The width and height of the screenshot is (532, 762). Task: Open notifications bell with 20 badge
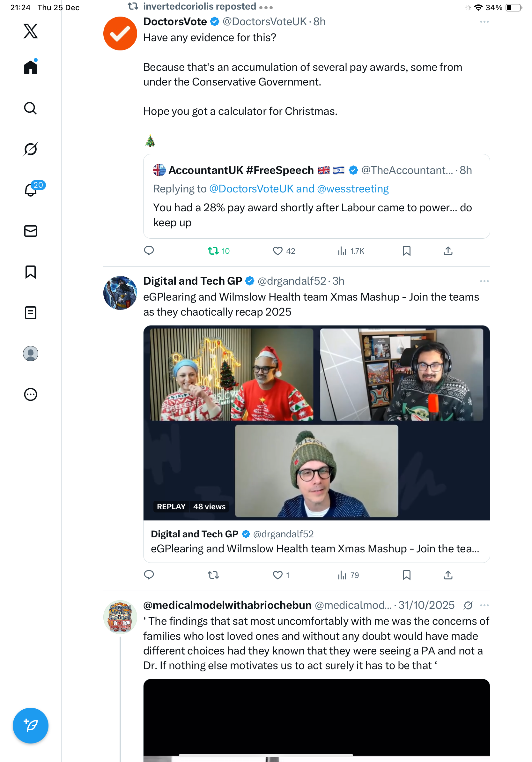click(31, 190)
